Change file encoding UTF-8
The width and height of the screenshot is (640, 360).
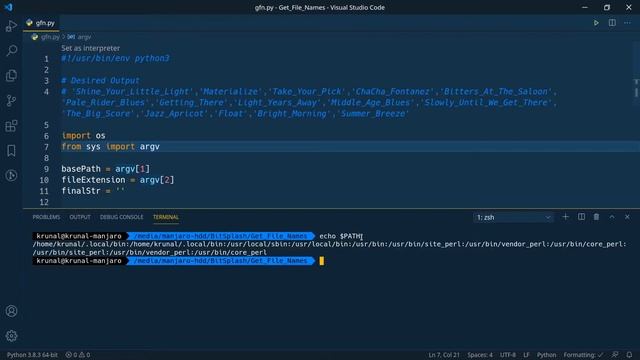tap(508, 355)
